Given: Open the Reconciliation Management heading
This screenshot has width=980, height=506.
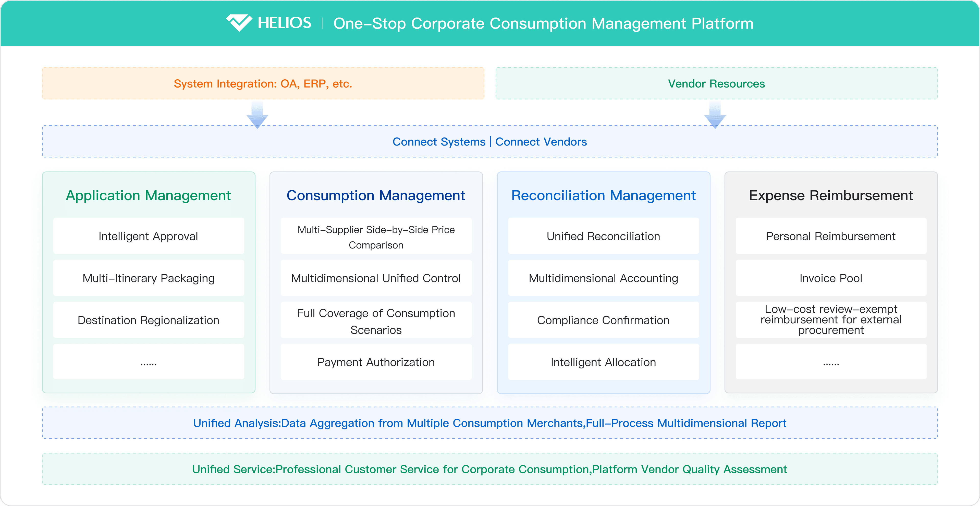Looking at the screenshot, I should click(603, 195).
